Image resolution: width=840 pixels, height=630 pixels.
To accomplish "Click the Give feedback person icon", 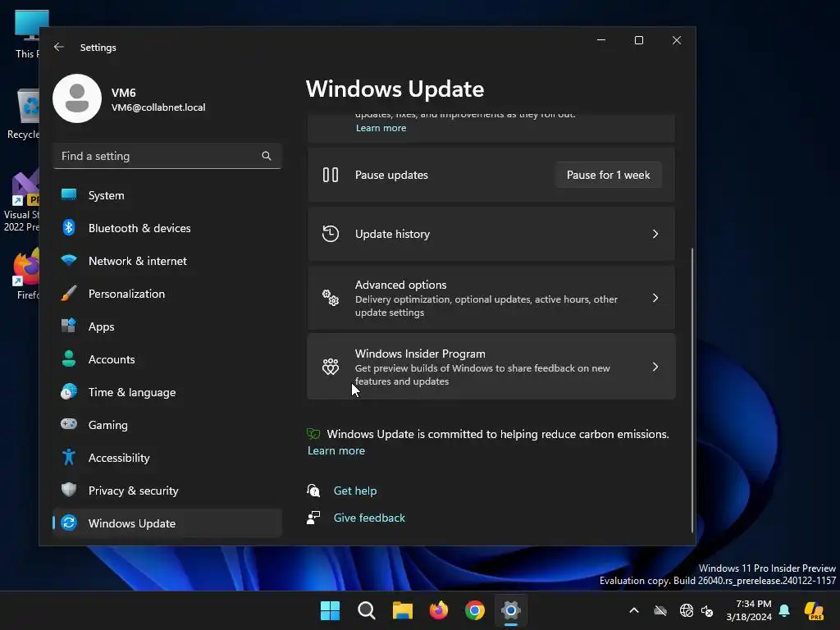I will click(x=313, y=518).
